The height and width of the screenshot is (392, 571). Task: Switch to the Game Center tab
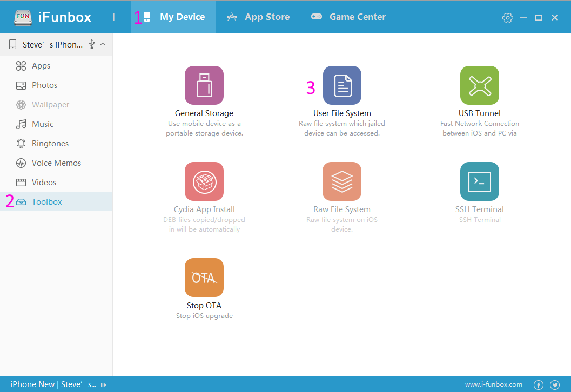348,17
